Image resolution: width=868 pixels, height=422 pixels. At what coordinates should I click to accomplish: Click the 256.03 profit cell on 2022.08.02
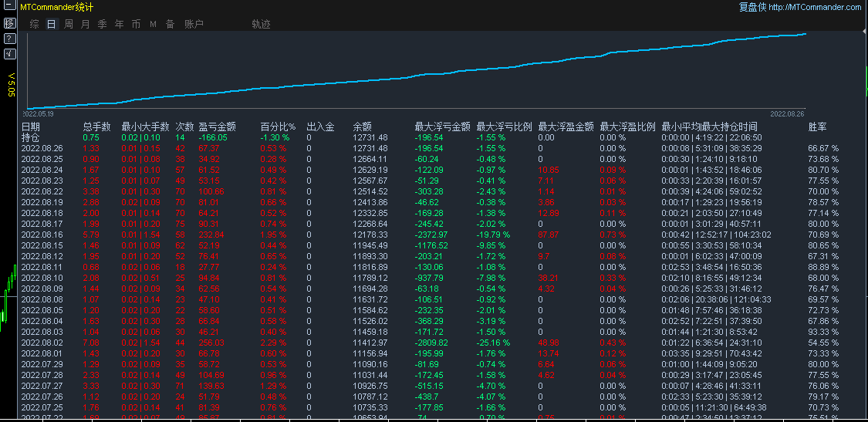211,343
